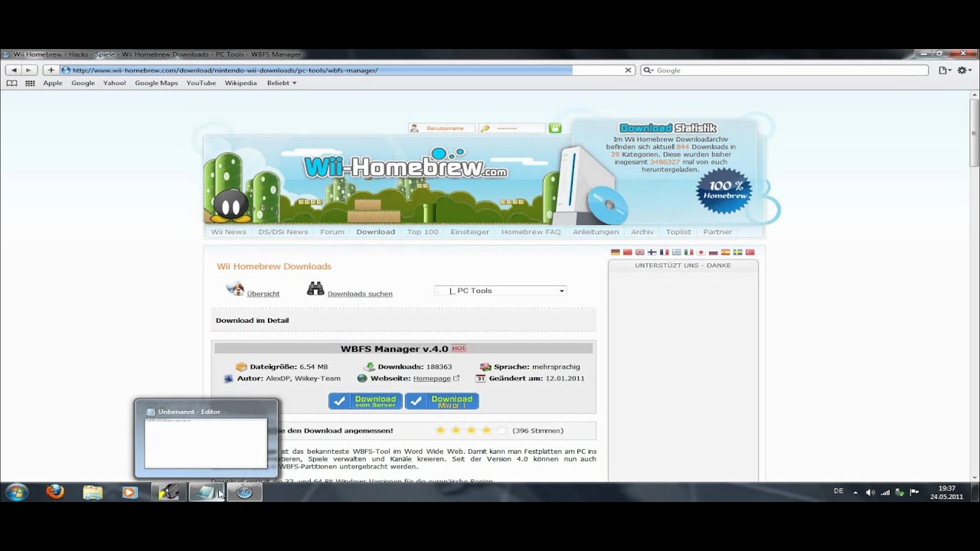Click Safari's forward arrow button
The width and height of the screenshot is (980, 551).
(29, 70)
